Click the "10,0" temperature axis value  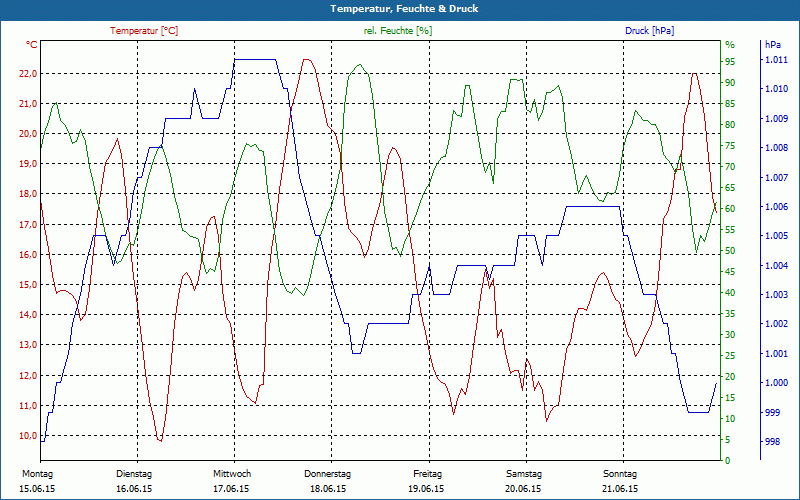(29, 436)
